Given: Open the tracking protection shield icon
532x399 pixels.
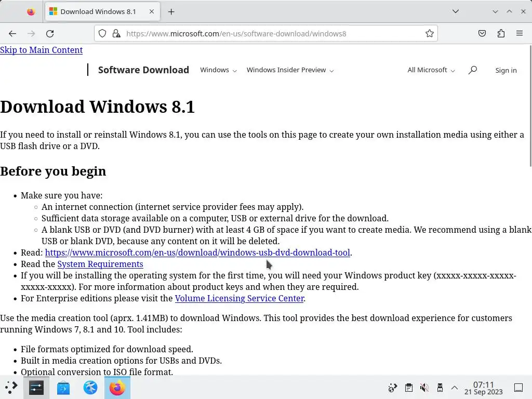Looking at the screenshot, I should [102, 34].
